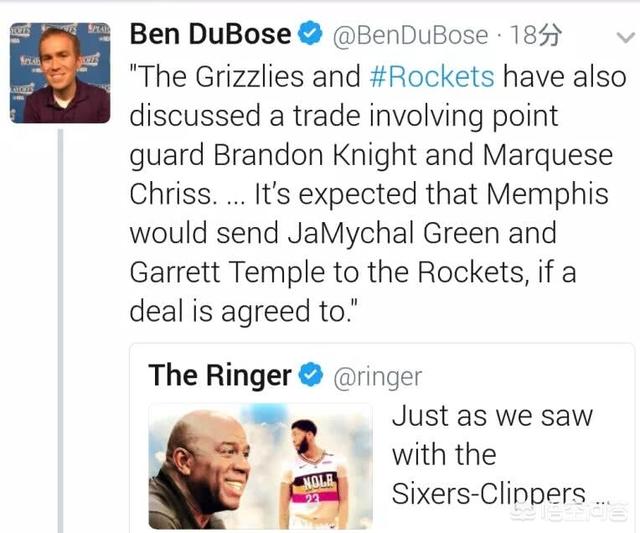Image resolution: width=640 pixels, height=533 pixels.
Task: Open the tweet options chevron
Action: (x=625, y=38)
